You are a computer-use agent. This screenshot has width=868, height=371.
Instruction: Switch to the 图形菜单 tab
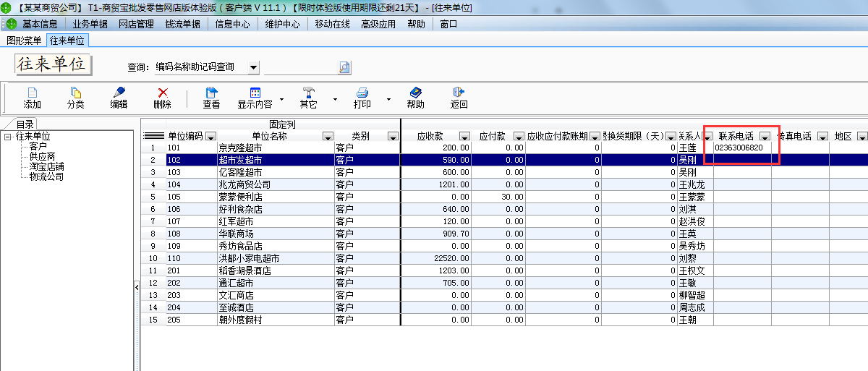[x=24, y=40]
